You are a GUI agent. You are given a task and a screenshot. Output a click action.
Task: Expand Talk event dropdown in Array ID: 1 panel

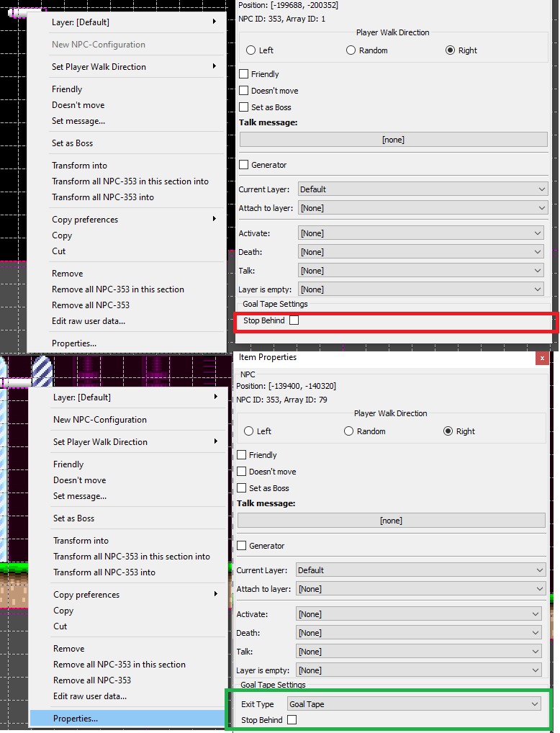[x=420, y=271]
